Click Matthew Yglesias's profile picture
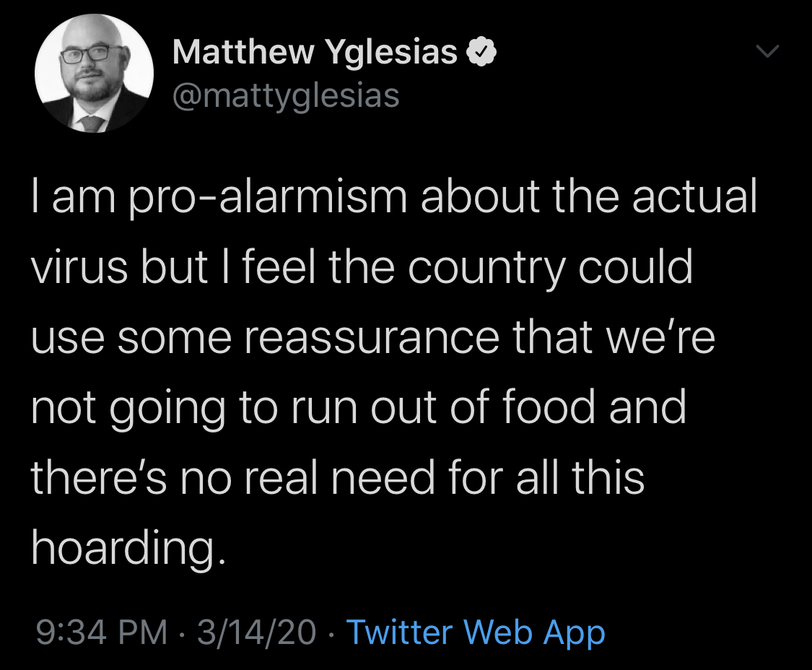 coord(94,72)
